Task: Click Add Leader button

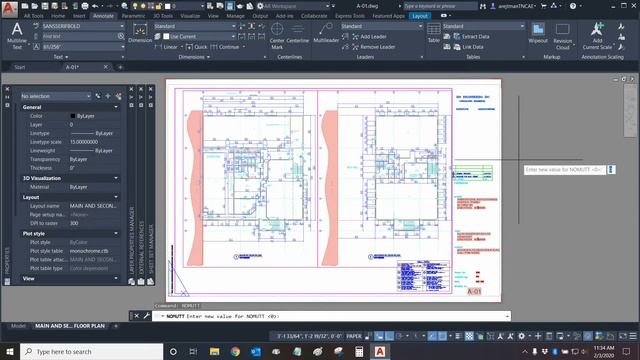Action: coord(369,37)
